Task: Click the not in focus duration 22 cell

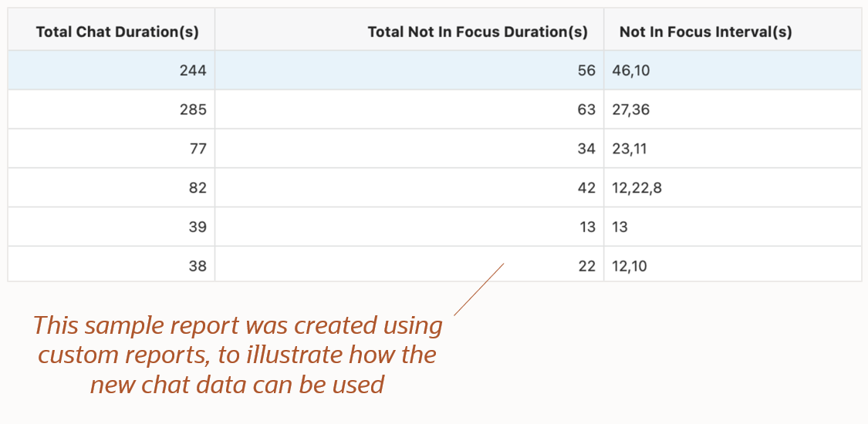Action: click(x=586, y=266)
